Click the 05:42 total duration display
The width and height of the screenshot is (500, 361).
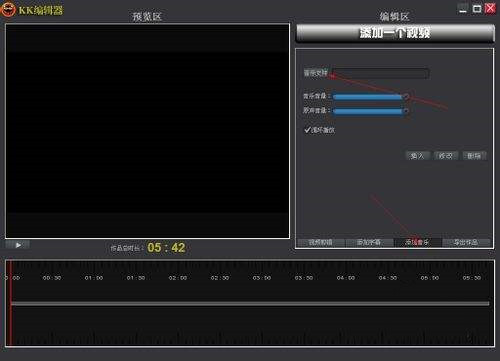coord(166,248)
